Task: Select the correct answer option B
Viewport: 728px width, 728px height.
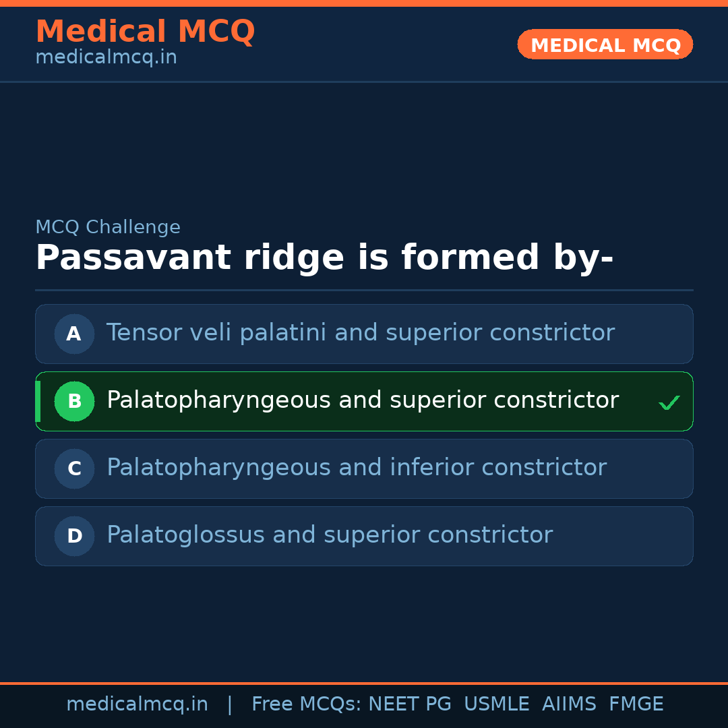Action: pos(364,401)
